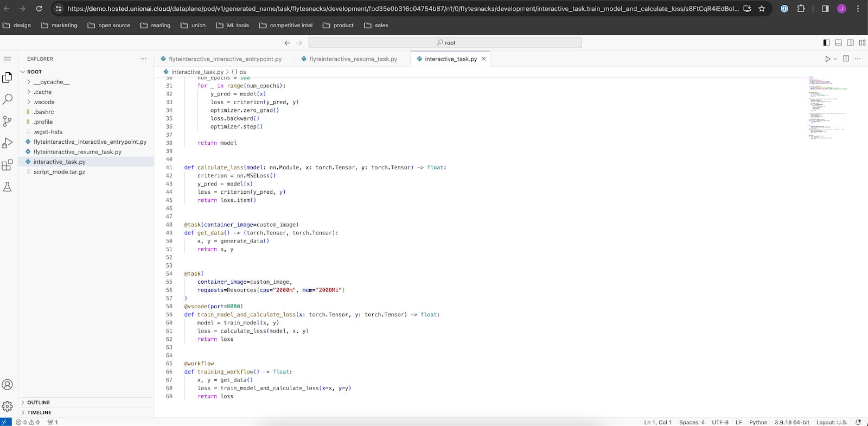Open the Accounts icon in activity bar
Viewport: 868px width, 426px height.
click(x=8, y=385)
